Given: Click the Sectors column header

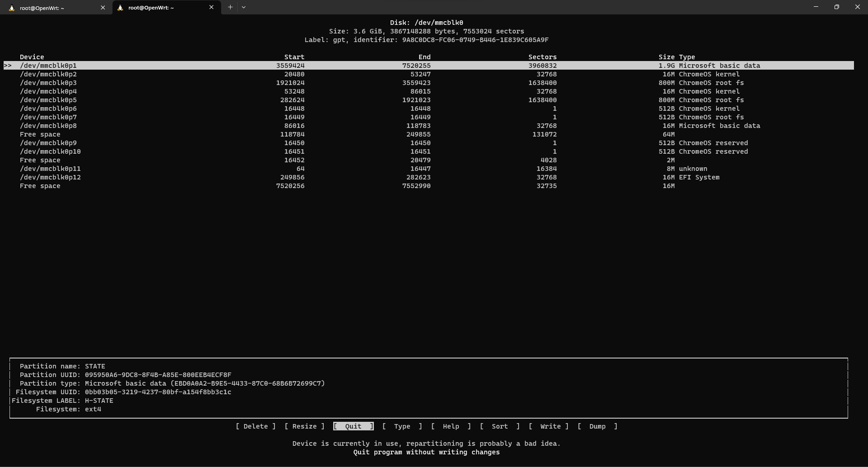Looking at the screenshot, I should [542, 57].
